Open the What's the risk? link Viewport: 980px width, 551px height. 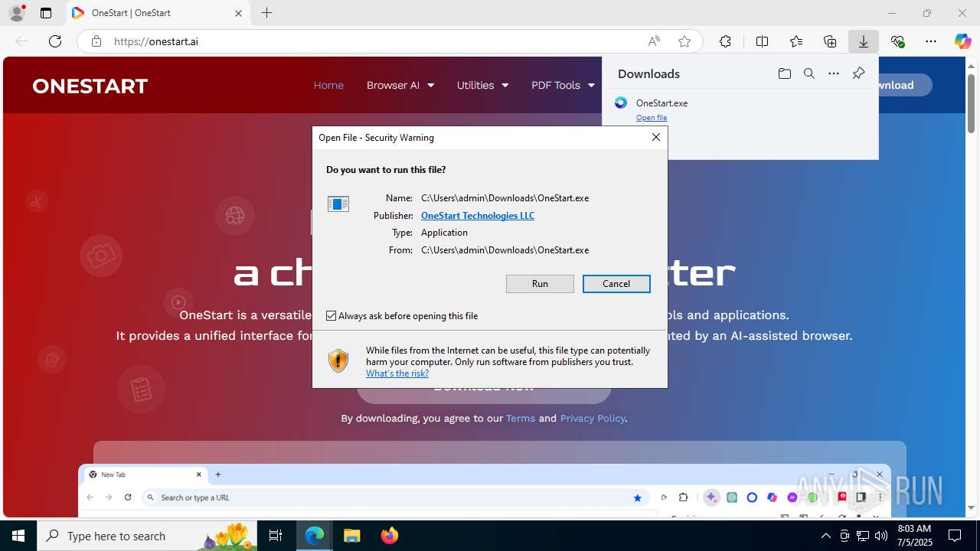[x=397, y=373]
